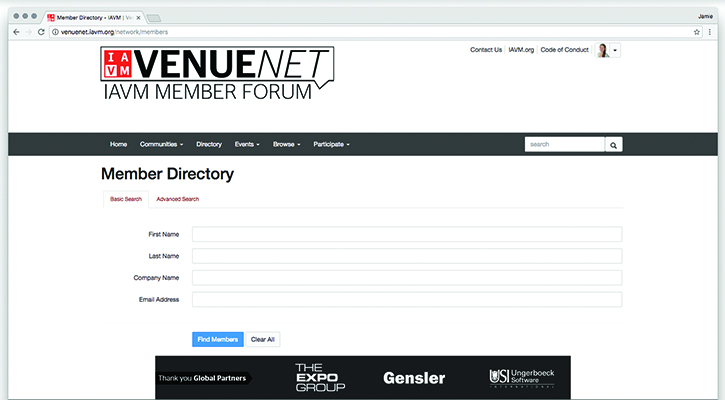Click the Find Members button

tap(218, 339)
